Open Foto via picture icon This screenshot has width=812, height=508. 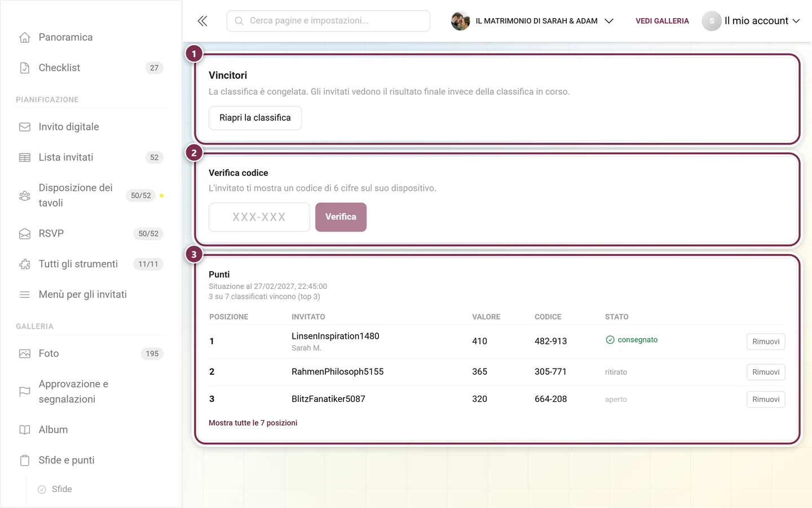coord(25,354)
